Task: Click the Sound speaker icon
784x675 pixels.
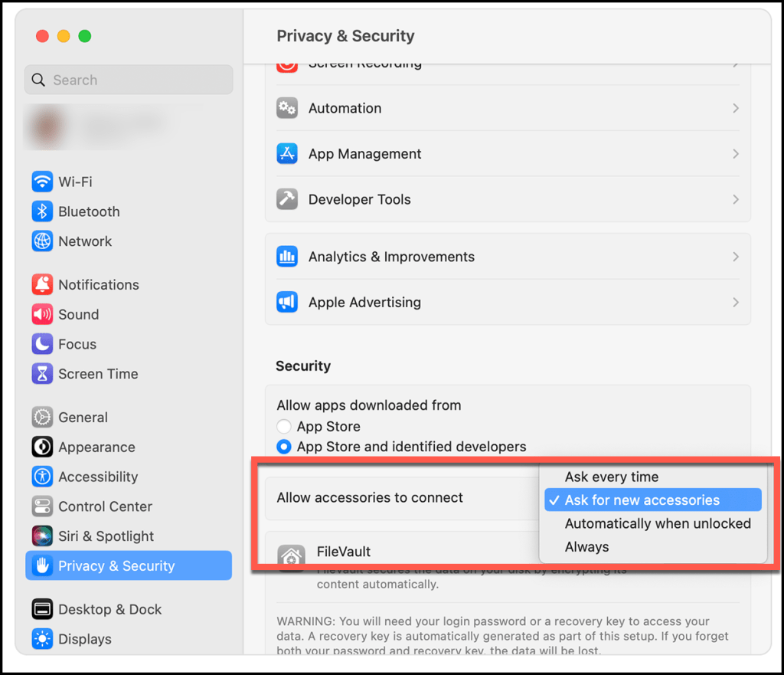Action: point(42,314)
